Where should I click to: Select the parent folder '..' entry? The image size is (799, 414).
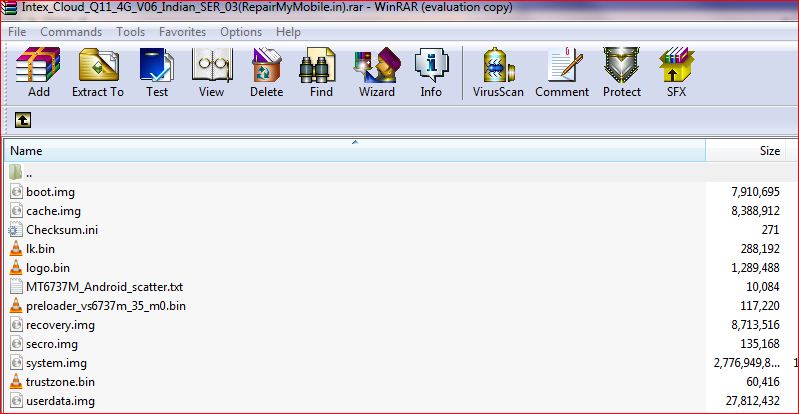click(30, 172)
